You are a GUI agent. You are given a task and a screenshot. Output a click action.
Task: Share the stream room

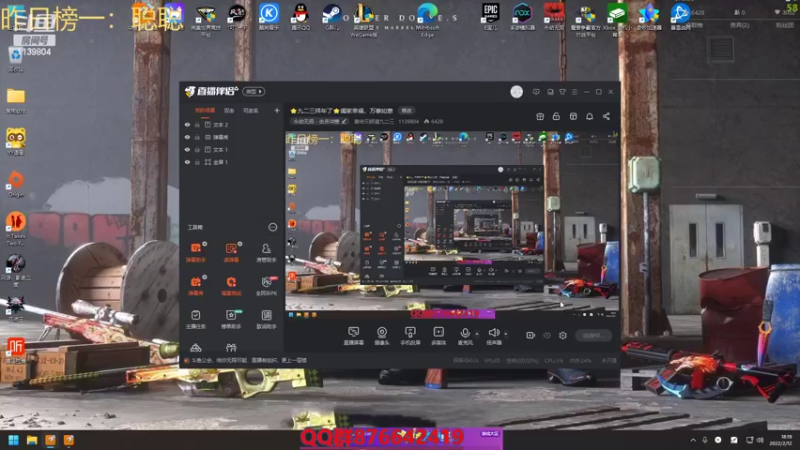(606, 116)
